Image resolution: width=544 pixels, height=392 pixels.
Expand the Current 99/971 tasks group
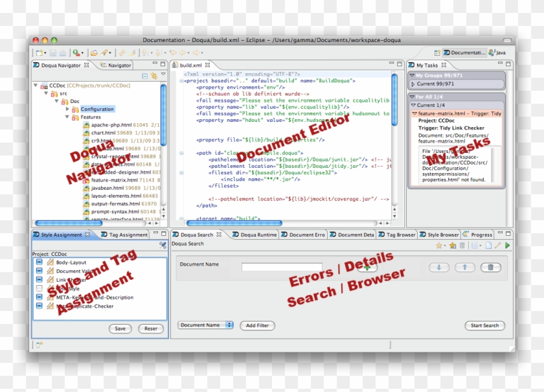[x=413, y=84]
